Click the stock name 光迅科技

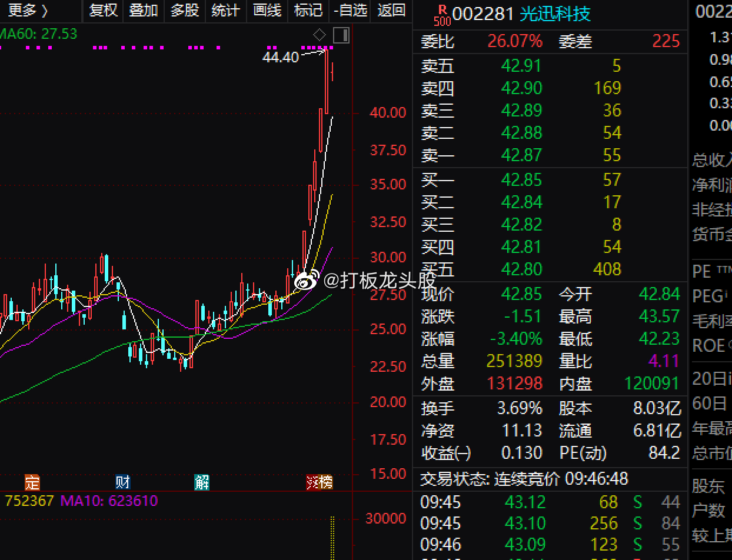(x=555, y=14)
